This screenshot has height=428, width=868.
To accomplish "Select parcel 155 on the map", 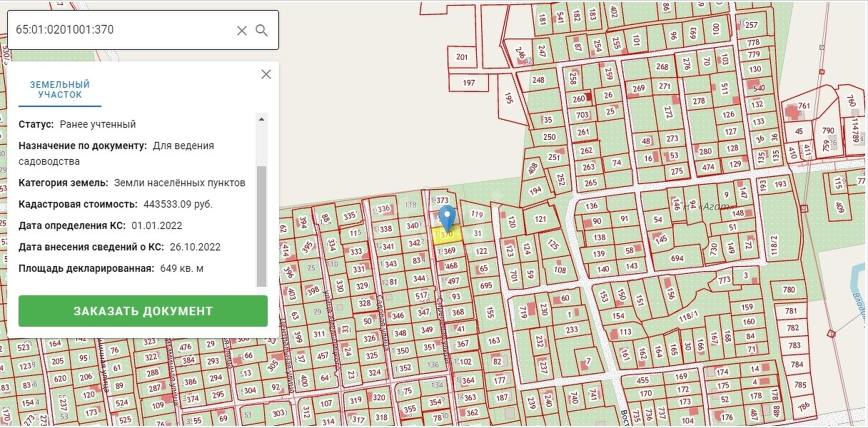I will (x=490, y=312).
